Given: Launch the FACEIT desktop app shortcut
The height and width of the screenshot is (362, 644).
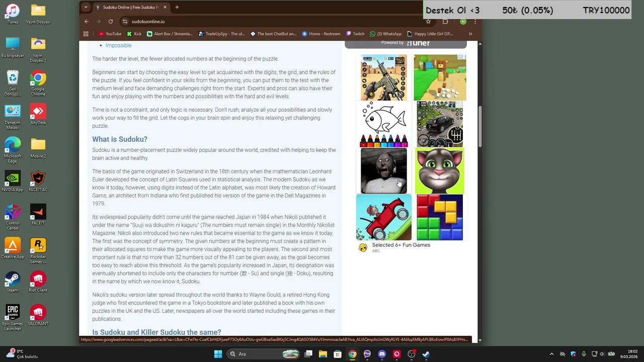Looking at the screenshot, I should point(38,215).
